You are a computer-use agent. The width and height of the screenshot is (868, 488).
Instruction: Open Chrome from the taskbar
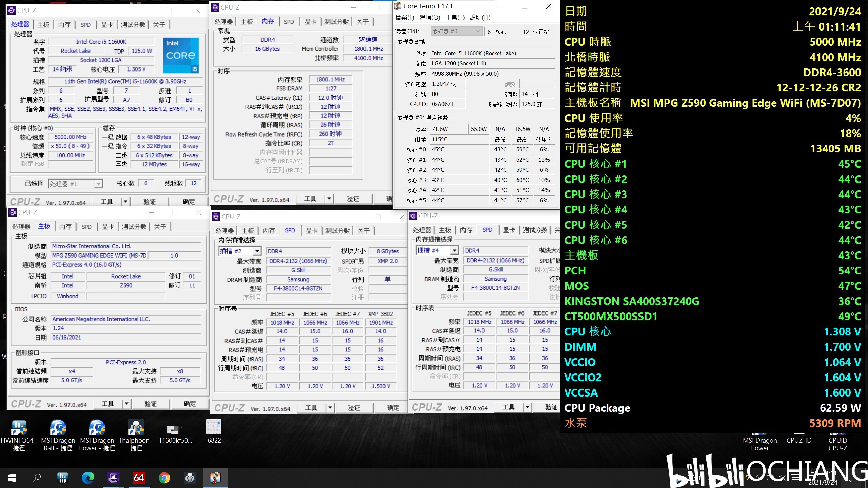coord(164,478)
